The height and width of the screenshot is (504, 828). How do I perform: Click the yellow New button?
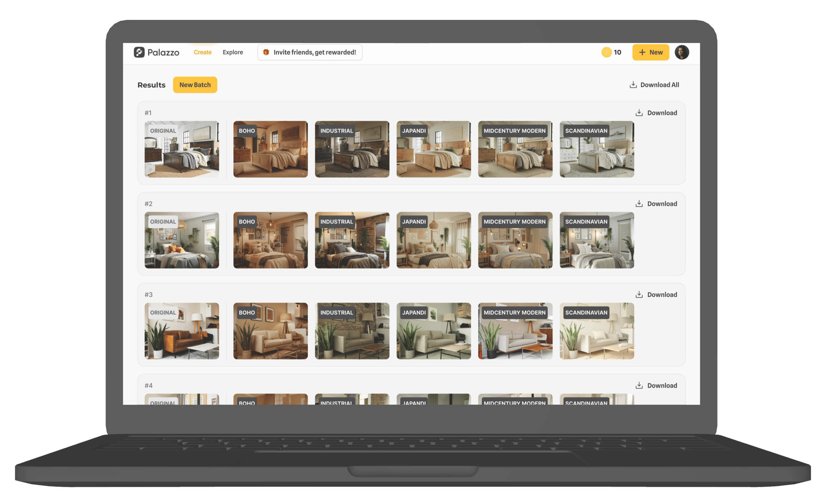[x=650, y=52]
